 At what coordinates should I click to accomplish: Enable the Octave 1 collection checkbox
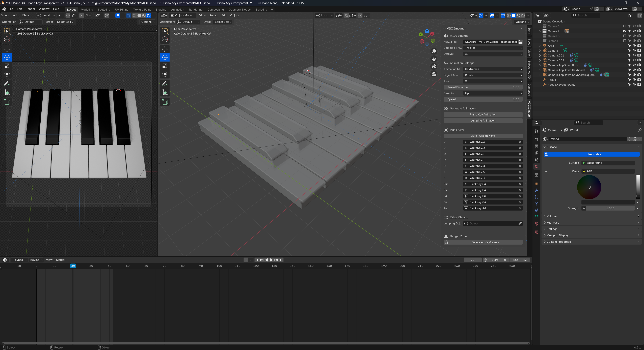click(x=625, y=26)
